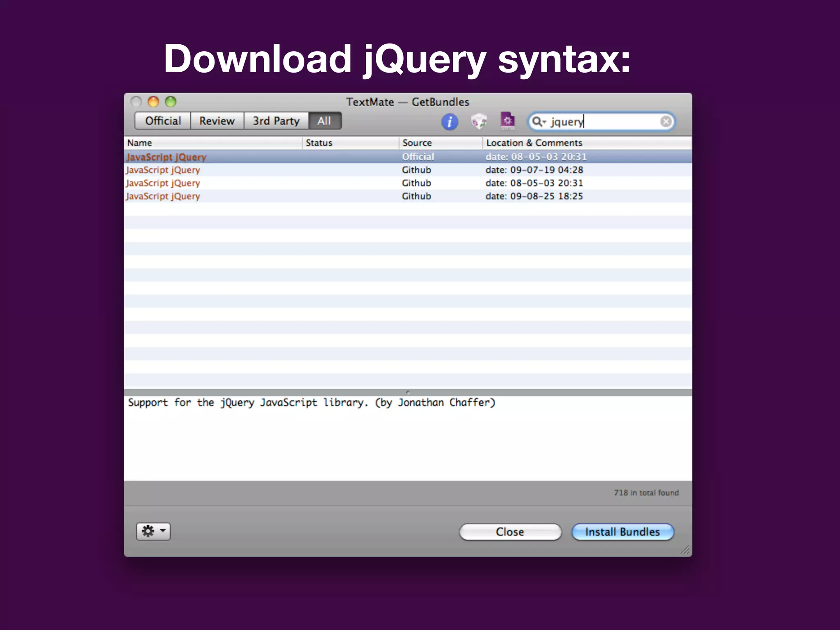
Task: Sort by Location & Comments column header
Action: point(587,143)
